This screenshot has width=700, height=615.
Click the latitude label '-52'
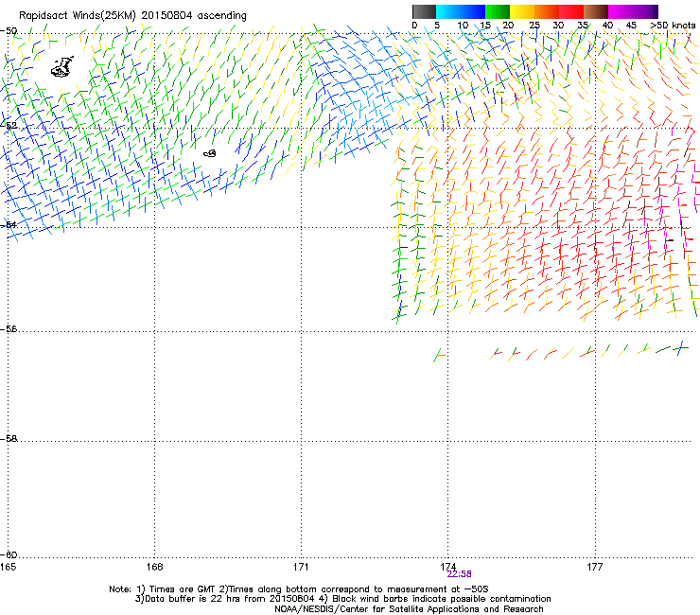[x=9, y=126]
